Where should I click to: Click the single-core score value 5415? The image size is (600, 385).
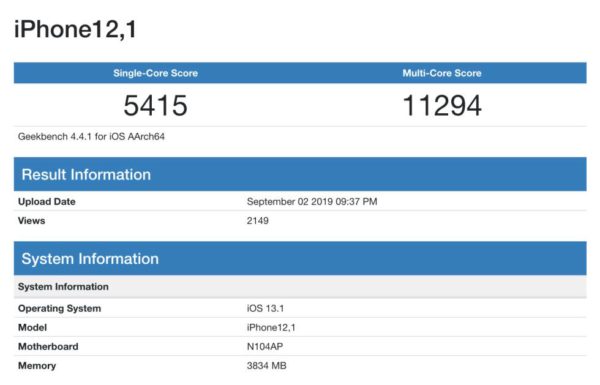point(155,105)
